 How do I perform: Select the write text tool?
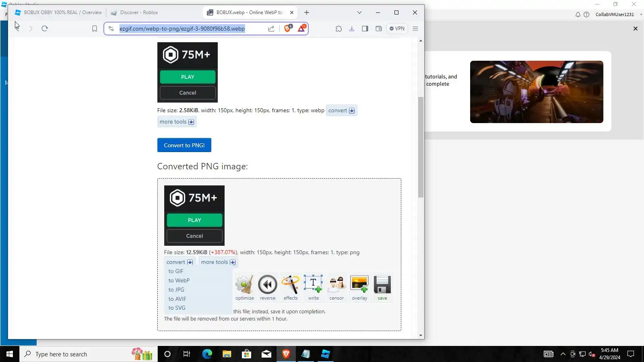pyautogui.click(x=314, y=288)
